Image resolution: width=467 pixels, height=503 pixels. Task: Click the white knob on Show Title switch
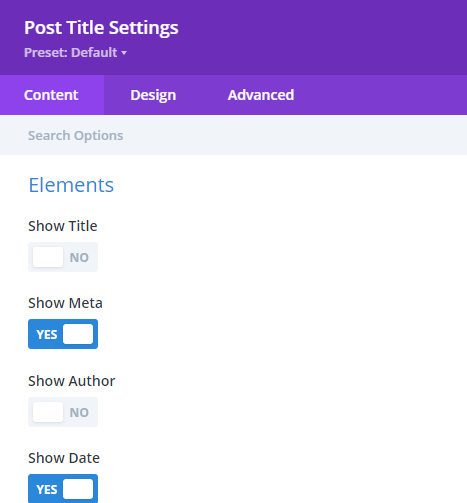pos(48,257)
